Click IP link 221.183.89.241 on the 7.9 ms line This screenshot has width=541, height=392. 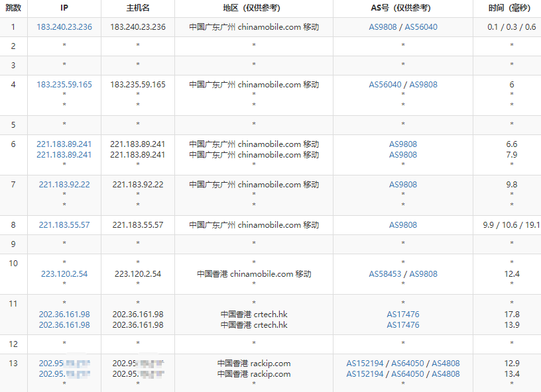pos(64,155)
